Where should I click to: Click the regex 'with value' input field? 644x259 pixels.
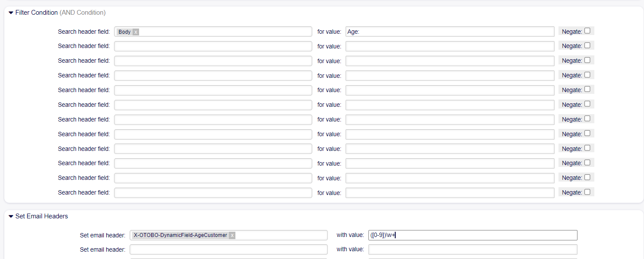[473, 235]
